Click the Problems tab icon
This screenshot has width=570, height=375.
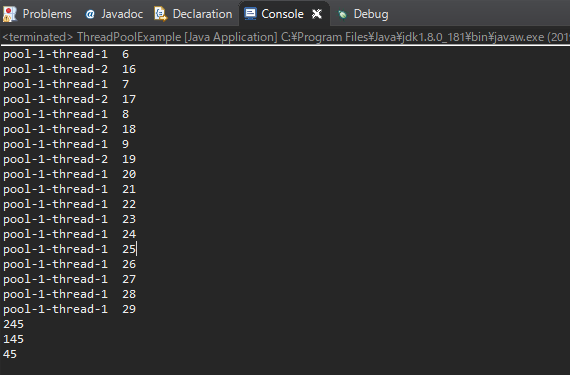tap(10, 14)
